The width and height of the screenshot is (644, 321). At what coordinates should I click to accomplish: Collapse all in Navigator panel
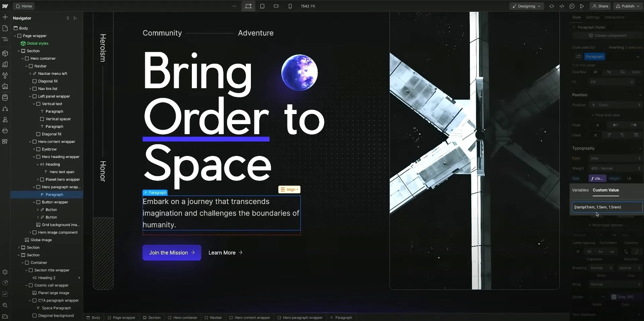click(x=68, y=18)
